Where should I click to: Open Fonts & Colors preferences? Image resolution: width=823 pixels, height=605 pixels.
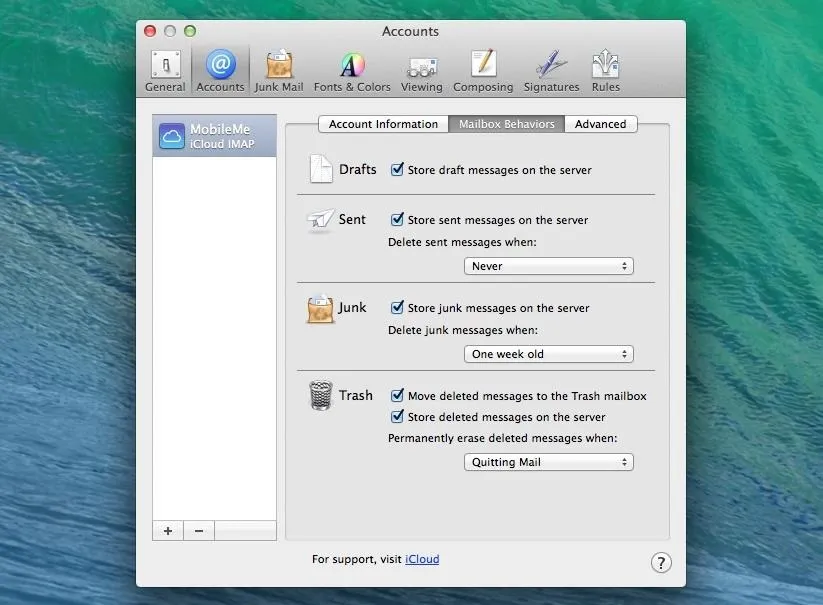point(352,72)
